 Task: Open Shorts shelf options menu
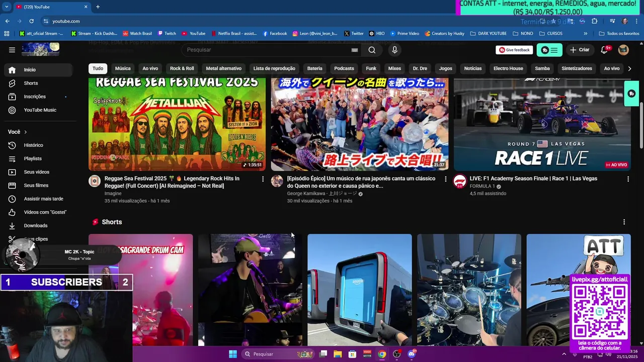pyautogui.click(x=624, y=222)
